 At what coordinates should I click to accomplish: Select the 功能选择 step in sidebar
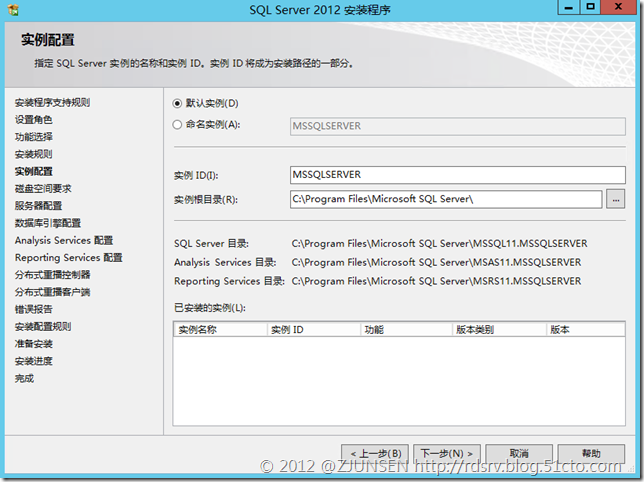[x=34, y=137]
